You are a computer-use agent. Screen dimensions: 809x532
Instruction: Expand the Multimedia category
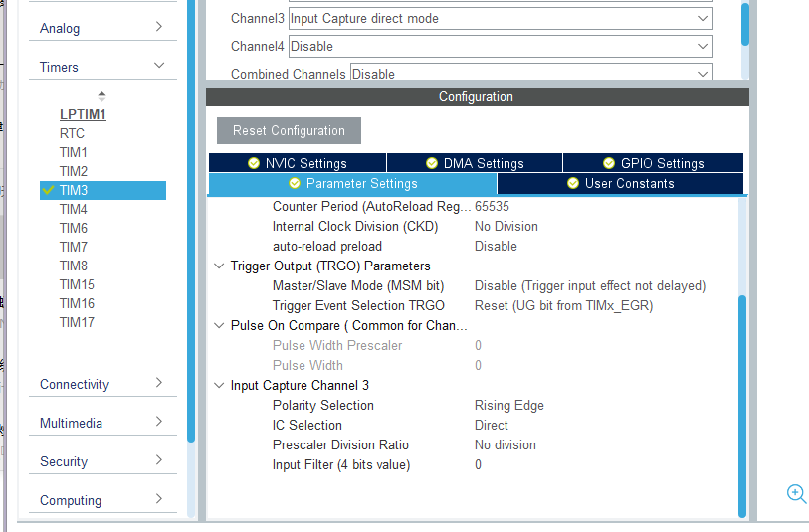[x=102, y=423]
